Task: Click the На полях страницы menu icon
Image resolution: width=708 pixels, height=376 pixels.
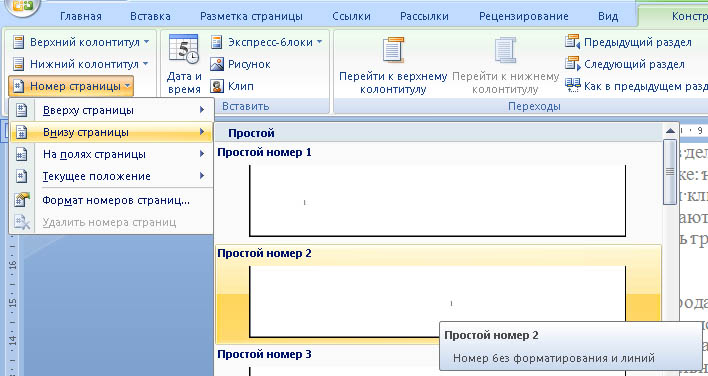Action: tap(22, 154)
